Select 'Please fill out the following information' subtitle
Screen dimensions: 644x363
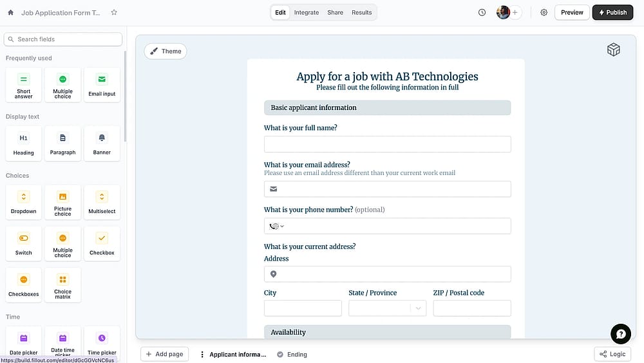pyautogui.click(x=387, y=87)
